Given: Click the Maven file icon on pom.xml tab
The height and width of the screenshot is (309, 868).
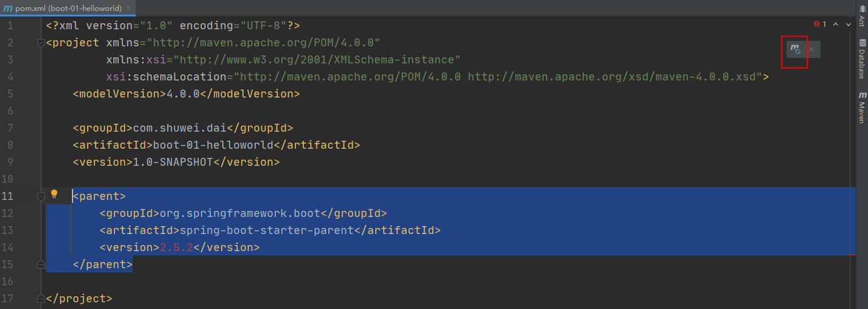Looking at the screenshot, I should tap(7, 9).
